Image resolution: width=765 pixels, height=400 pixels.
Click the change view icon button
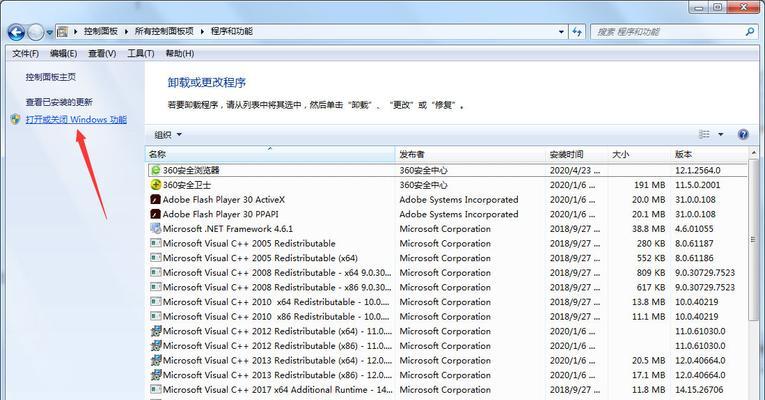[704, 134]
